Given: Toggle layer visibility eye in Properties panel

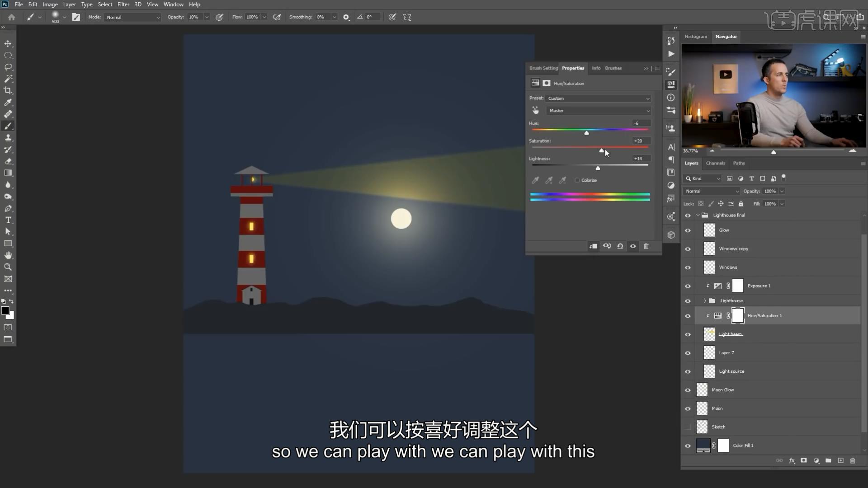Looking at the screenshot, I should pos(633,246).
